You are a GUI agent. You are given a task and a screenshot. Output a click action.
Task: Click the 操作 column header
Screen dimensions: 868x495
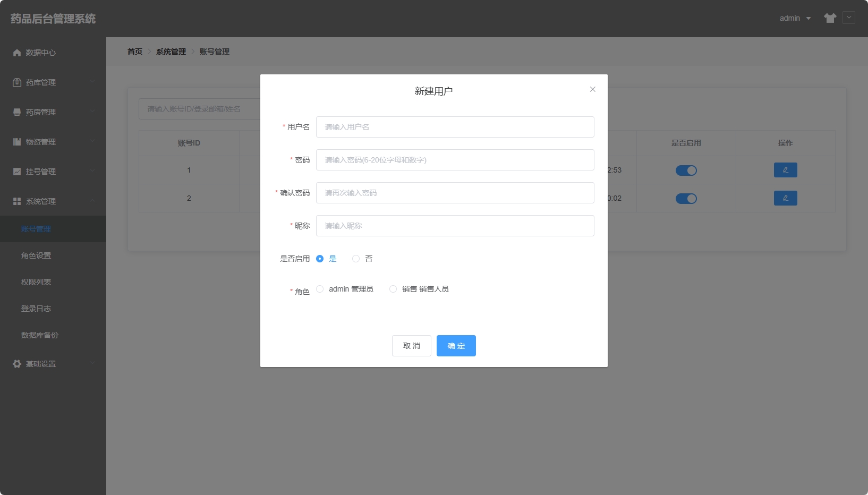click(x=786, y=143)
